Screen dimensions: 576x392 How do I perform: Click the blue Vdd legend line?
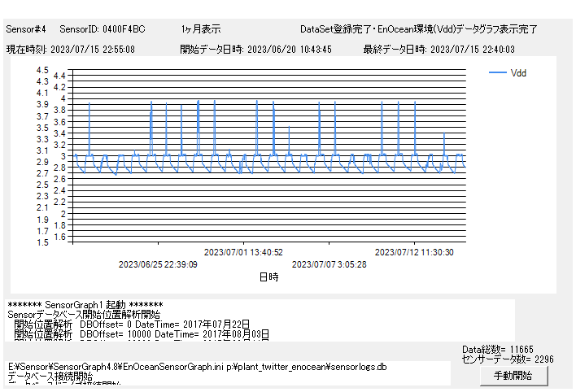[x=497, y=73]
